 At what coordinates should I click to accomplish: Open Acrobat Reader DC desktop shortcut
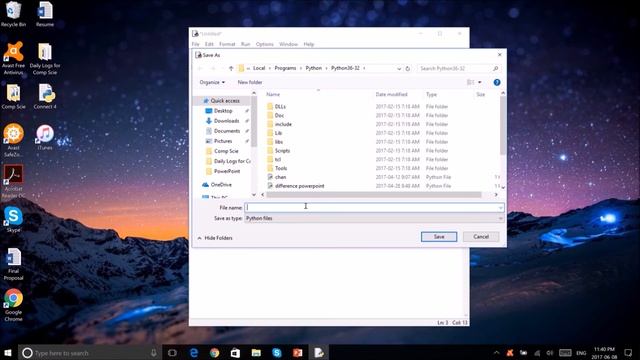13,182
